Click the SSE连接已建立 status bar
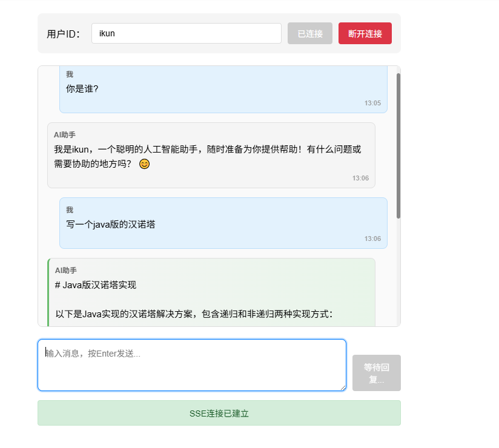Viewport: 499px width, 448px height. (x=219, y=413)
